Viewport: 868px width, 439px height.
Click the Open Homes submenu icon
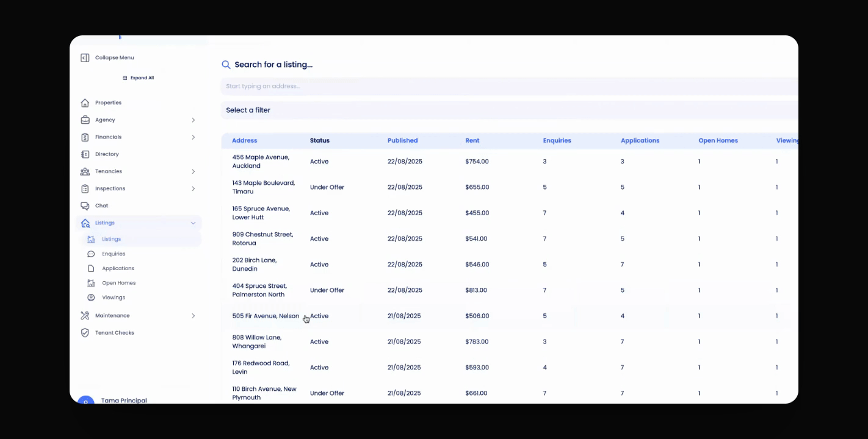[x=91, y=283]
